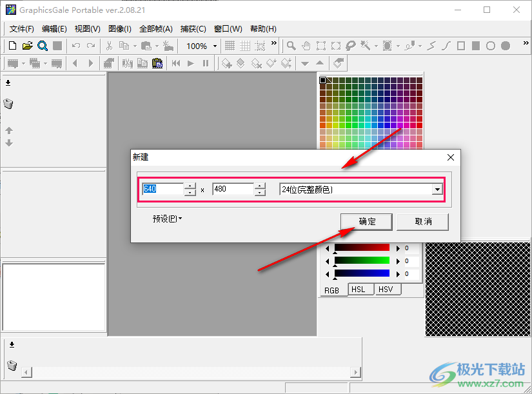Viewport: 532px width, 394px height.
Task: Click the New file icon
Action: pyautogui.click(x=12, y=46)
